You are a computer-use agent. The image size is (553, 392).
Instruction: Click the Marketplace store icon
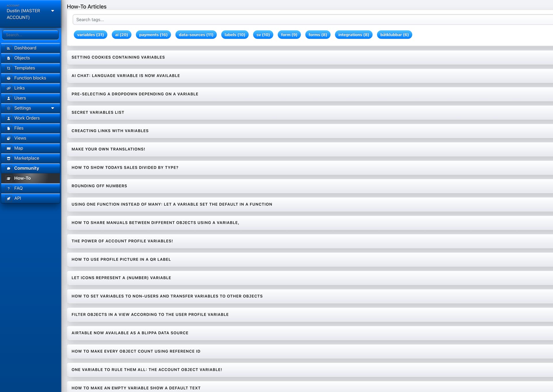(9, 158)
